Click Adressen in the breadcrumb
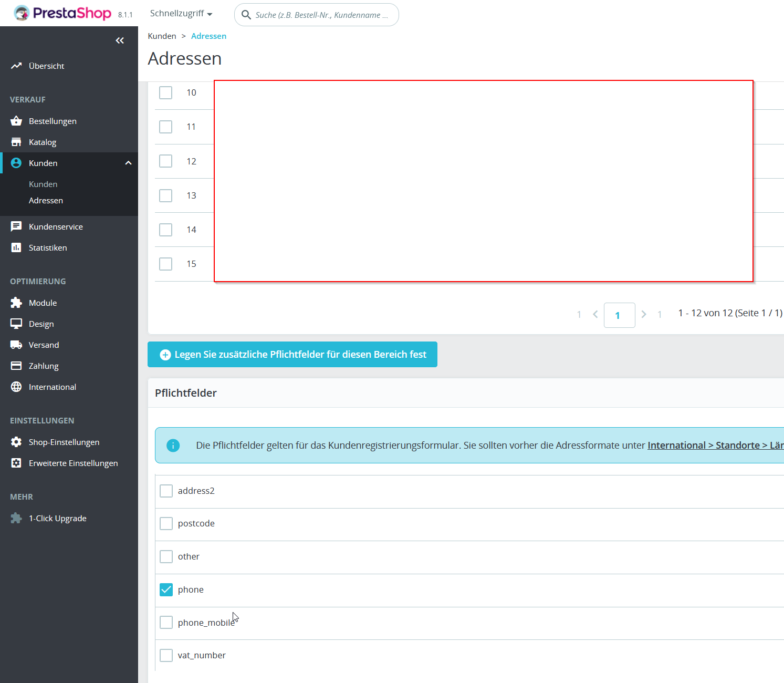Viewport: 784px width, 683px height. pos(208,36)
